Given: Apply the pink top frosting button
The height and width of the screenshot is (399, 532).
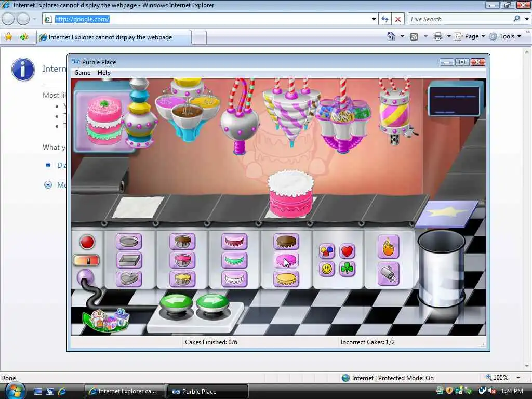Looking at the screenshot, I should pos(286,260).
